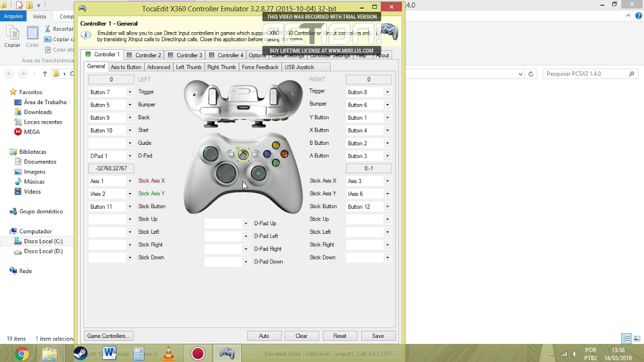This screenshot has width=644, height=362.
Task: Click the B button on controller image
Action: [x=284, y=154]
